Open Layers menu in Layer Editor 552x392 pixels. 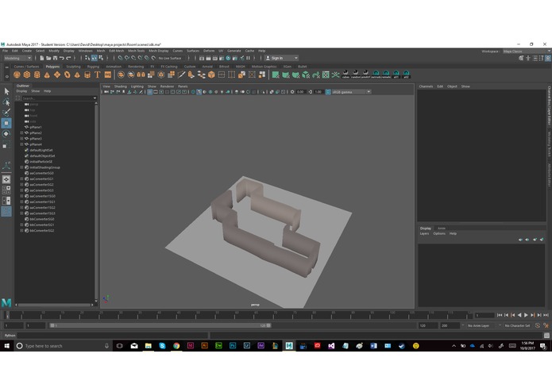pyautogui.click(x=424, y=233)
